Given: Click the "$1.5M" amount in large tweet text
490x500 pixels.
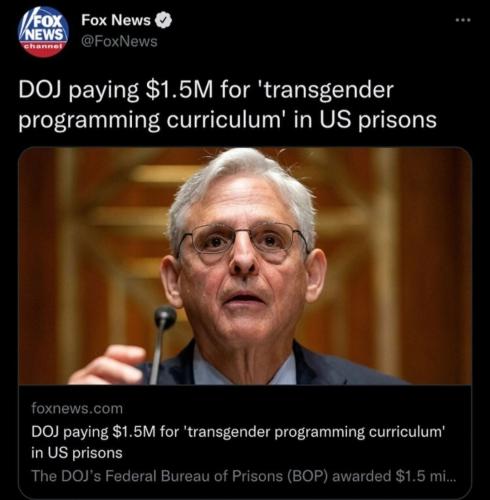Looking at the screenshot, I should [x=179, y=90].
